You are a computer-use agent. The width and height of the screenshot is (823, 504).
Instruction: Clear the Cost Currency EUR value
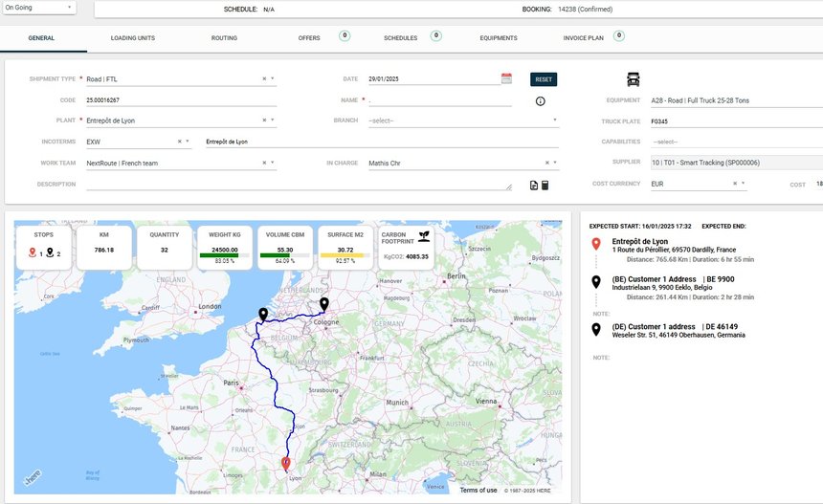click(735, 183)
